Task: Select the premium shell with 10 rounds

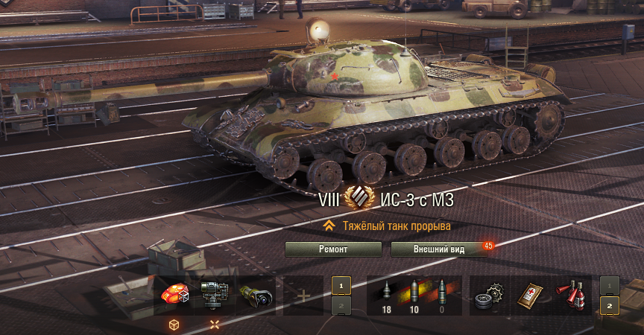Action: (x=414, y=296)
